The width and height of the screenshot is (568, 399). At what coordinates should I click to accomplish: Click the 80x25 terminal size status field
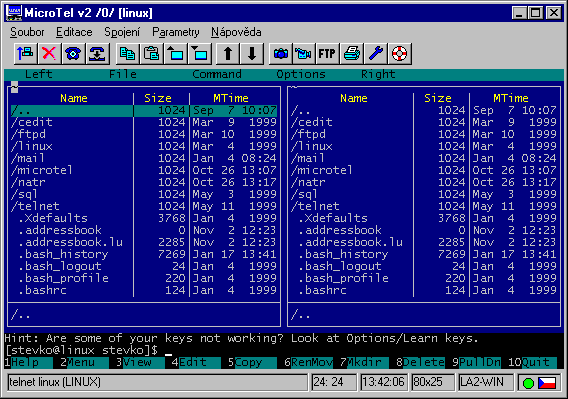coord(433,382)
